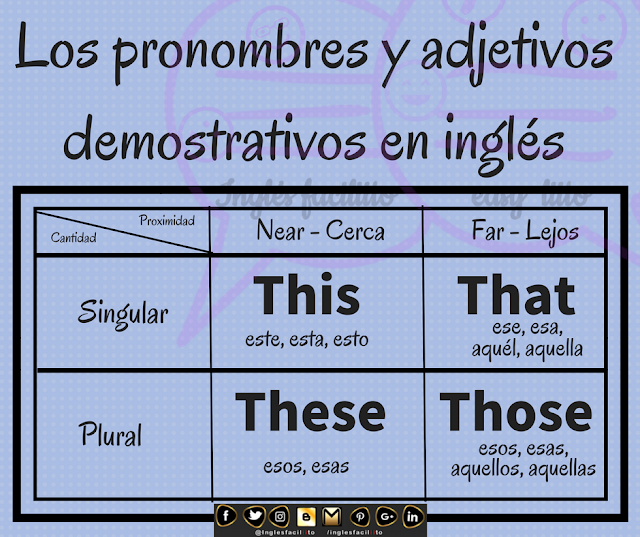The image size is (640, 537).
Task: Open the Pinterest icon
Action: tap(360, 517)
